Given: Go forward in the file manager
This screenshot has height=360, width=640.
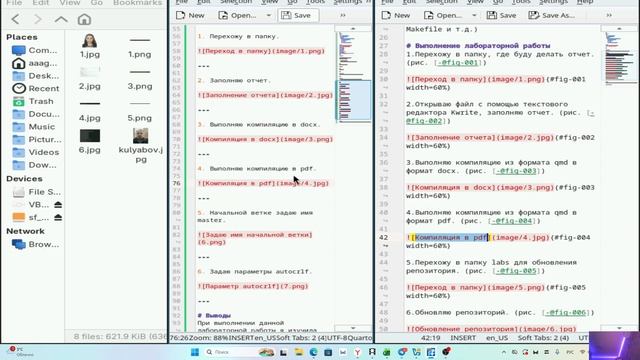Looking at the screenshot, I should point(38,19).
